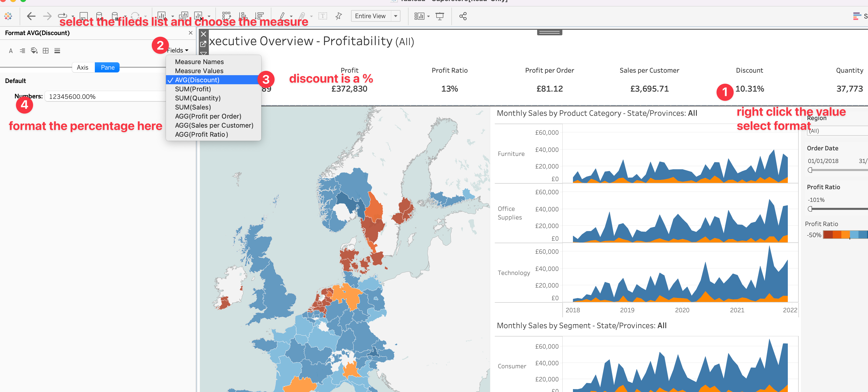Expand the new worksheet dropdown arrow
This screenshot has height=392, width=868.
pos(172,16)
